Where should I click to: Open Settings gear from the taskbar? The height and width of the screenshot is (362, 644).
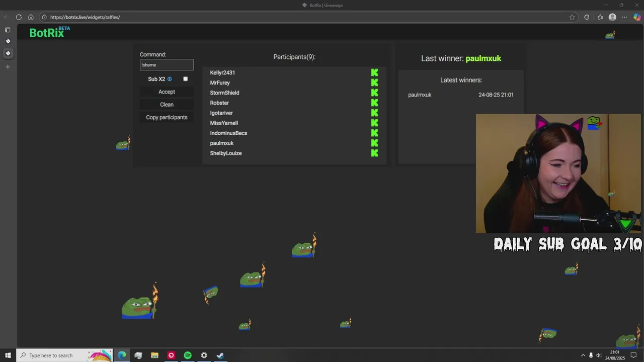click(x=204, y=355)
